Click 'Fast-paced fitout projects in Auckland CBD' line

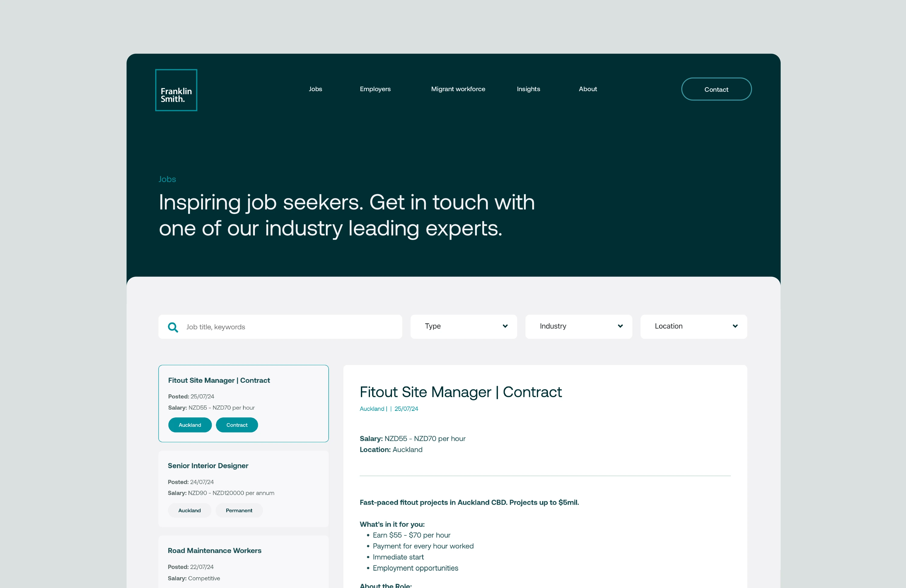[x=469, y=502]
